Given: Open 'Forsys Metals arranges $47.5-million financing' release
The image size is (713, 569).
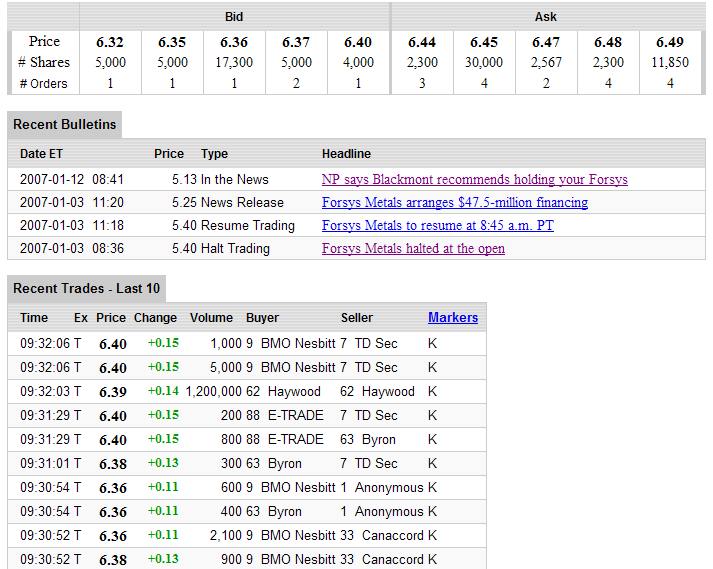Looking at the screenshot, I should coord(455,202).
